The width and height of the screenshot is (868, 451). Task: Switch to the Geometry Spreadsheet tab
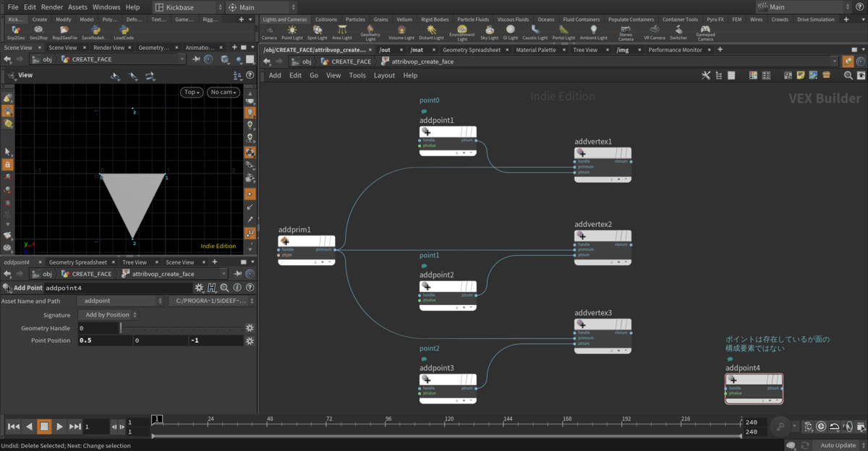[471, 50]
